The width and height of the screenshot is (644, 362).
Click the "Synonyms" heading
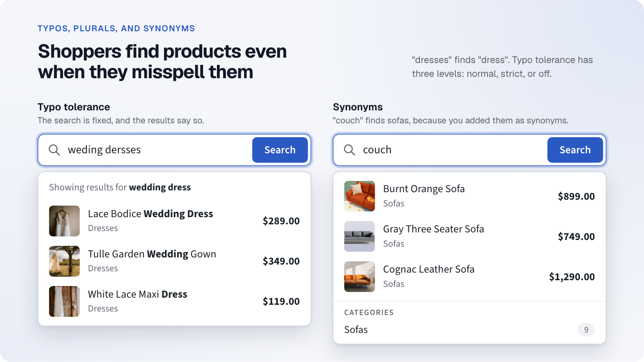coord(358,107)
